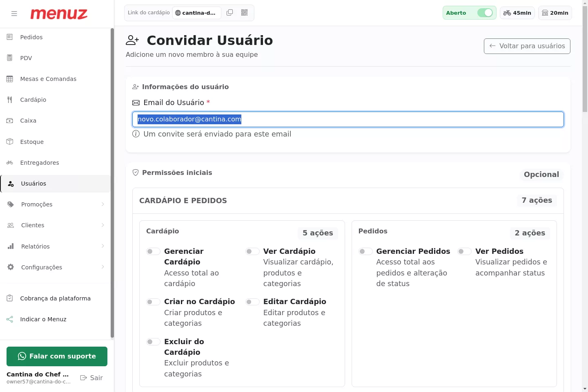
Task: Open Pedidos in the sidebar
Action: pos(55,37)
